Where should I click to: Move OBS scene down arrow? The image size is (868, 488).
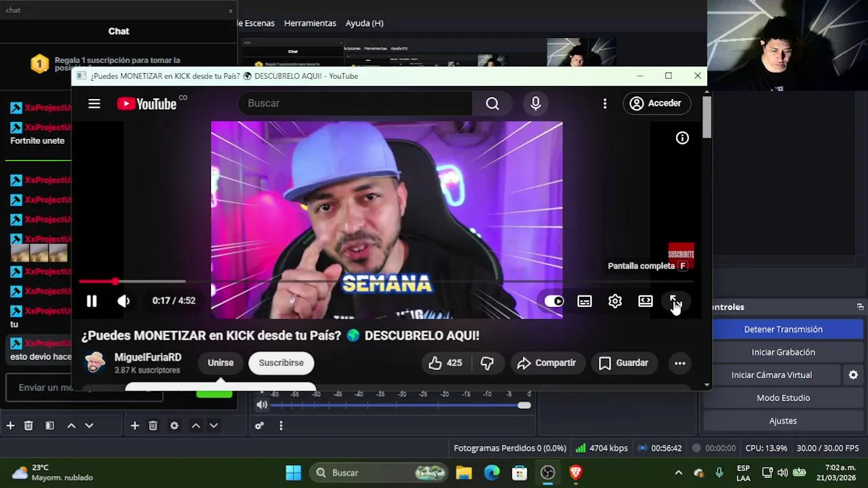coord(89,426)
